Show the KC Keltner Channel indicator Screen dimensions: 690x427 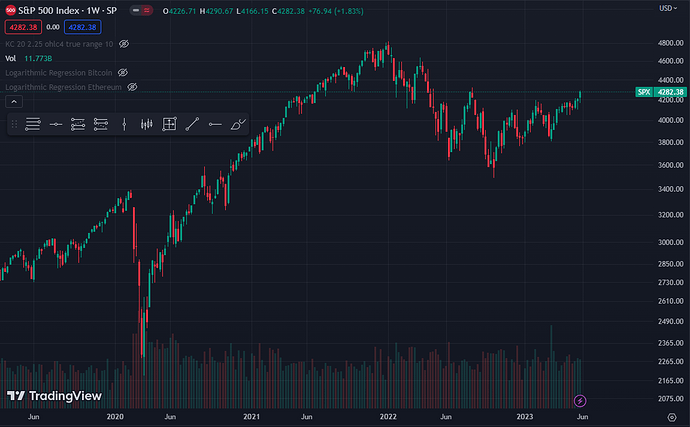124,44
